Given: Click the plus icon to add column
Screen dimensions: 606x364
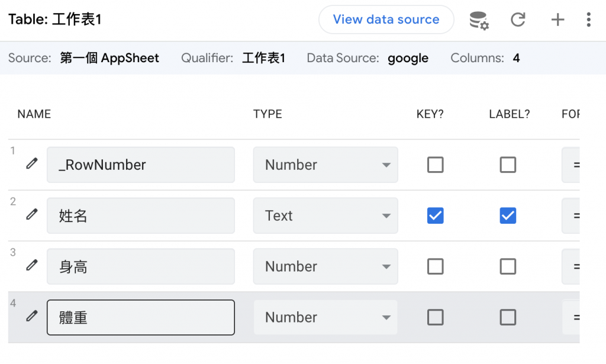Looking at the screenshot, I should click(557, 20).
